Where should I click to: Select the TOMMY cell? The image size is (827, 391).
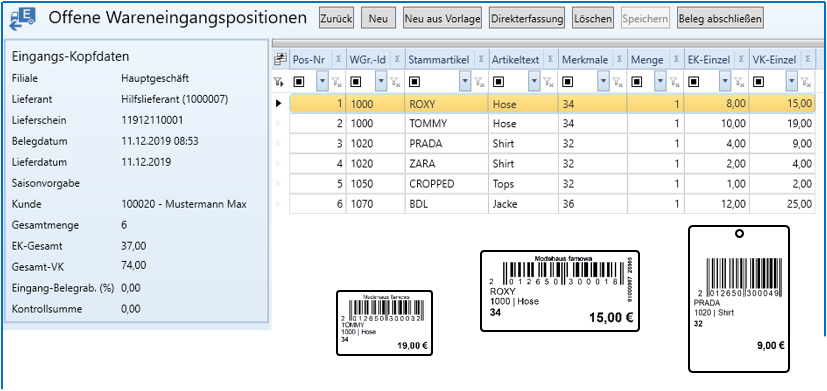click(447, 124)
